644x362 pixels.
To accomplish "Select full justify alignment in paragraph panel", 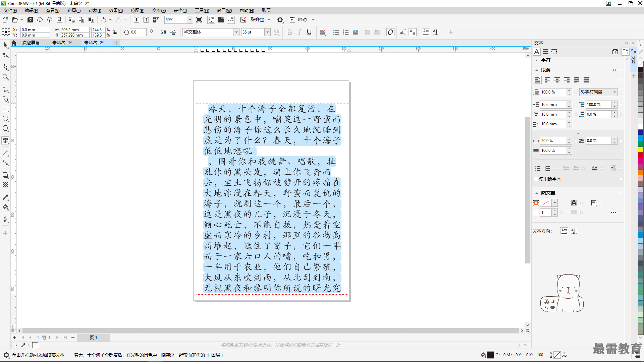I will 577,80.
